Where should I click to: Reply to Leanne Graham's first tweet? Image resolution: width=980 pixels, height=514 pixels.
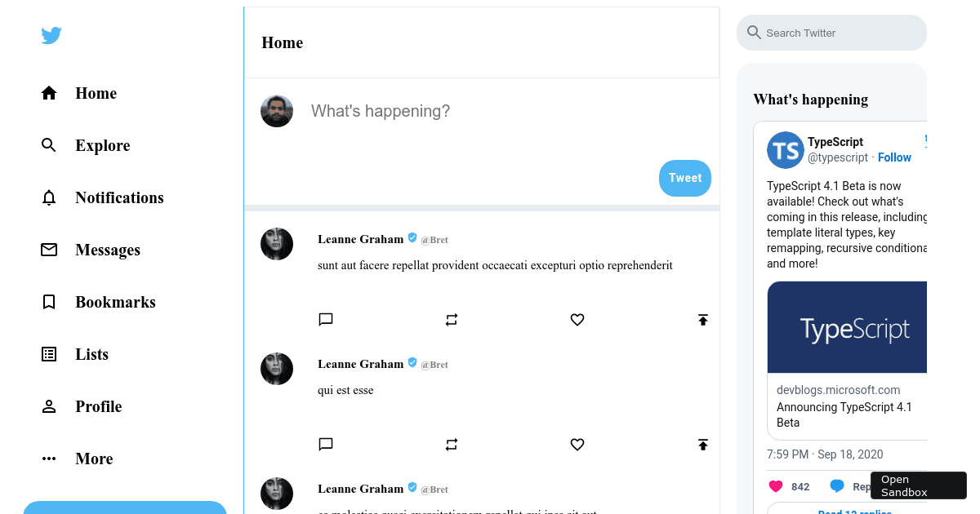tap(326, 319)
